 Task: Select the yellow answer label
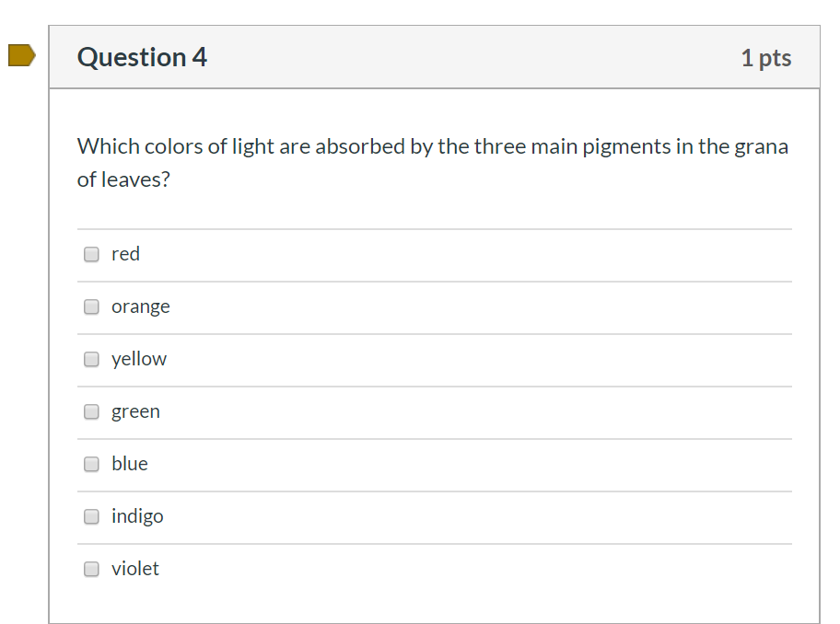click(x=138, y=359)
